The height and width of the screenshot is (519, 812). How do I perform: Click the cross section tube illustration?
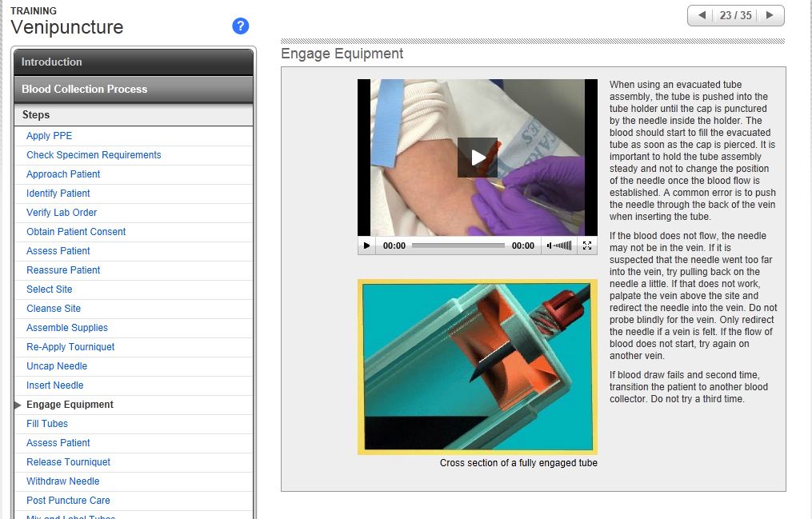coord(477,366)
